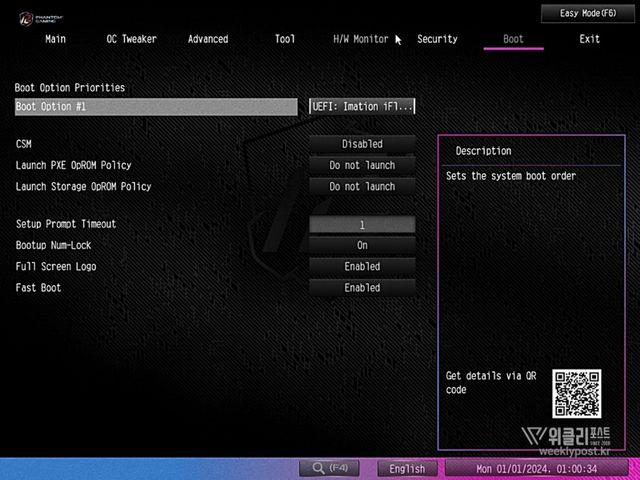Toggle Bootup Num-Lock On value
Image resolution: width=640 pixels, height=480 pixels.
[x=361, y=245]
